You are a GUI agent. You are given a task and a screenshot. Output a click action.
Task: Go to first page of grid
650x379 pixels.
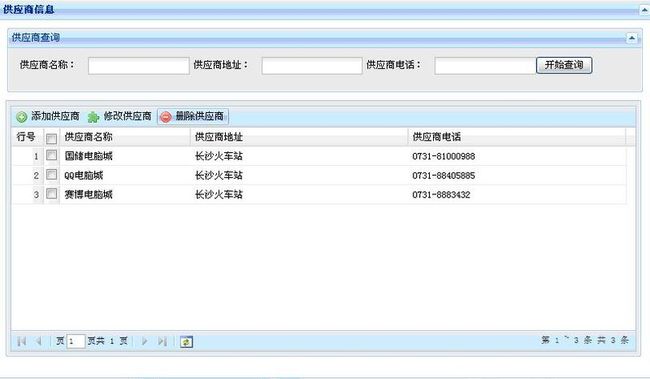click(x=22, y=341)
